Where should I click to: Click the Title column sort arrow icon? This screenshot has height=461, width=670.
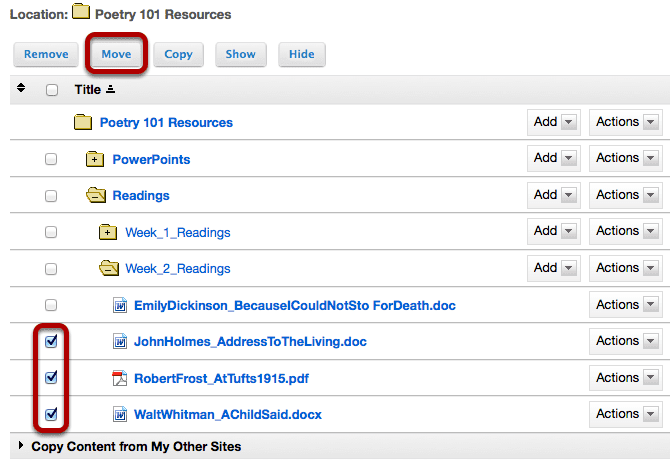coord(110,89)
